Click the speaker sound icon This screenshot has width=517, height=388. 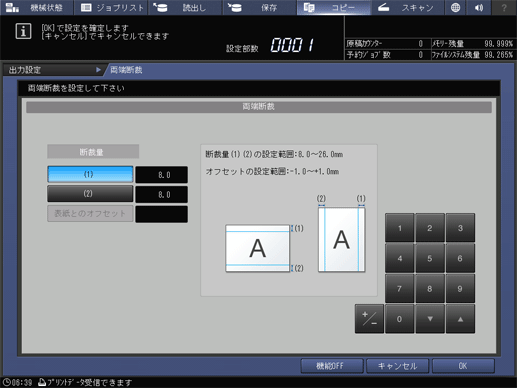click(x=479, y=7)
